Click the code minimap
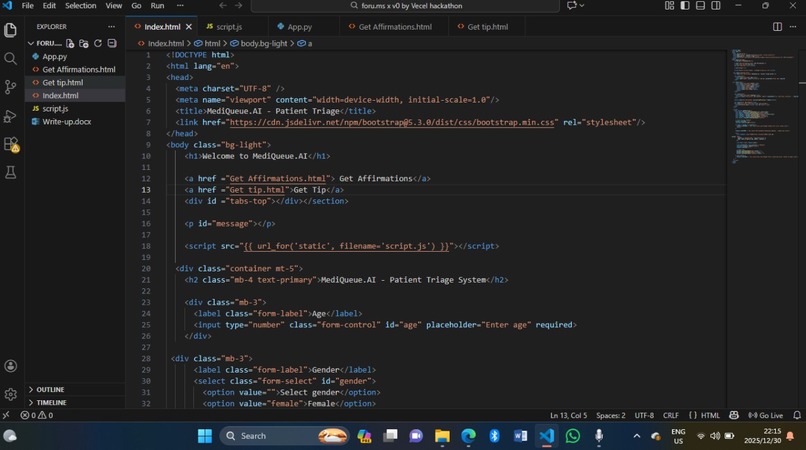 [x=765, y=107]
